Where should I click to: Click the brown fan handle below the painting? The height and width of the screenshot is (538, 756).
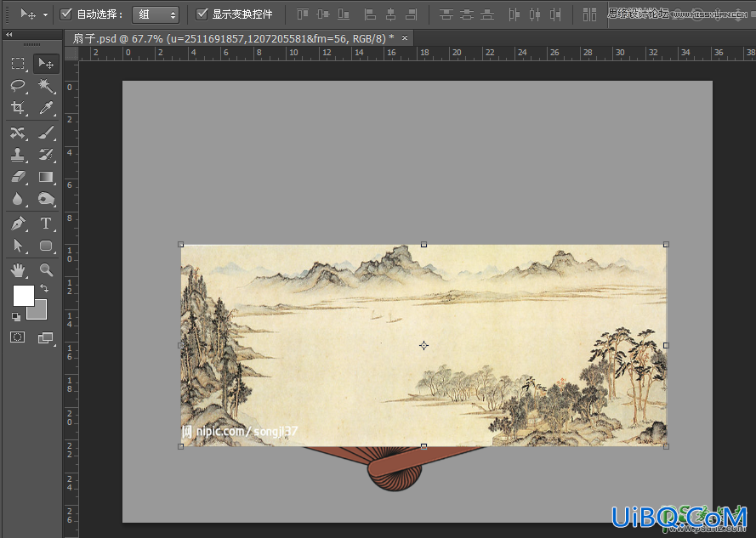395,468
